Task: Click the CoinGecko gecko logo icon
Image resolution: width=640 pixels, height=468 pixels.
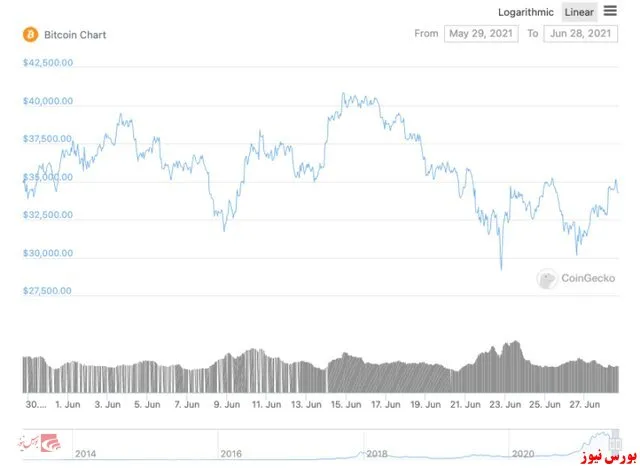Action: coord(547,279)
